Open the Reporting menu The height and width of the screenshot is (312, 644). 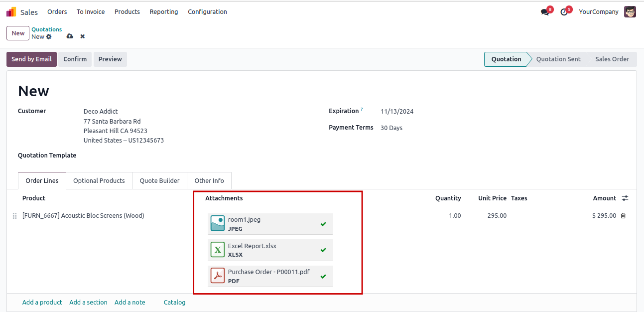click(x=163, y=12)
